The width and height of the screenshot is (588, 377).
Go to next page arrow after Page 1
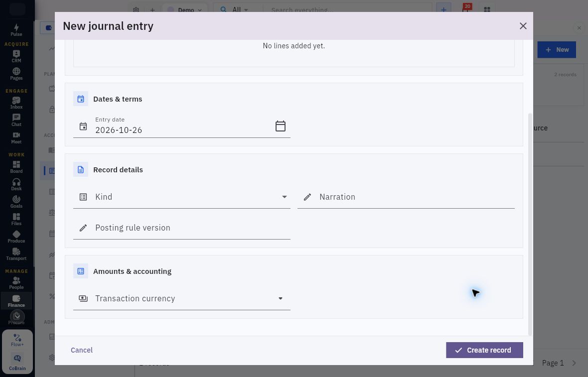574,363
